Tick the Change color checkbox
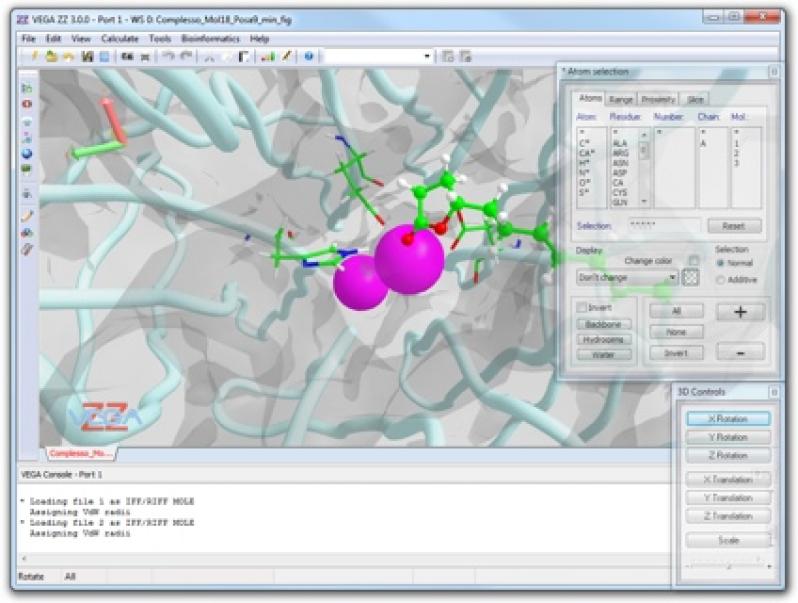Image resolution: width=798 pixels, height=603 pixels. [694, 261]
